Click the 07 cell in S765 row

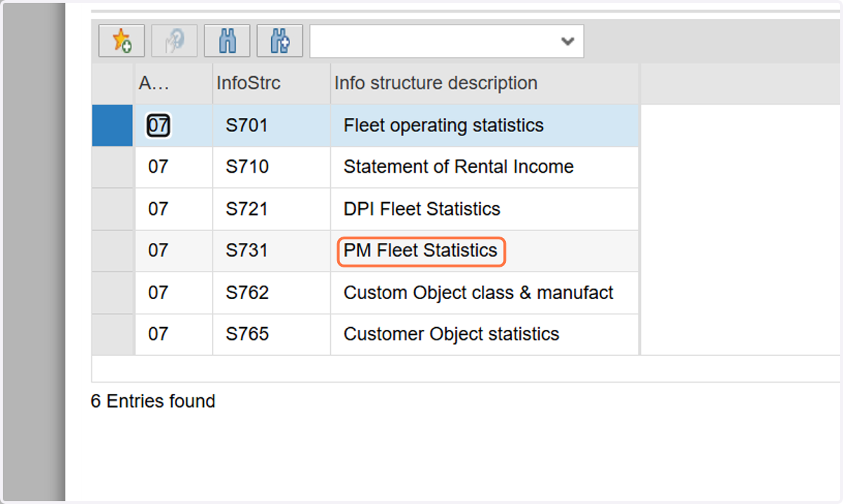[x=173, y=334]
